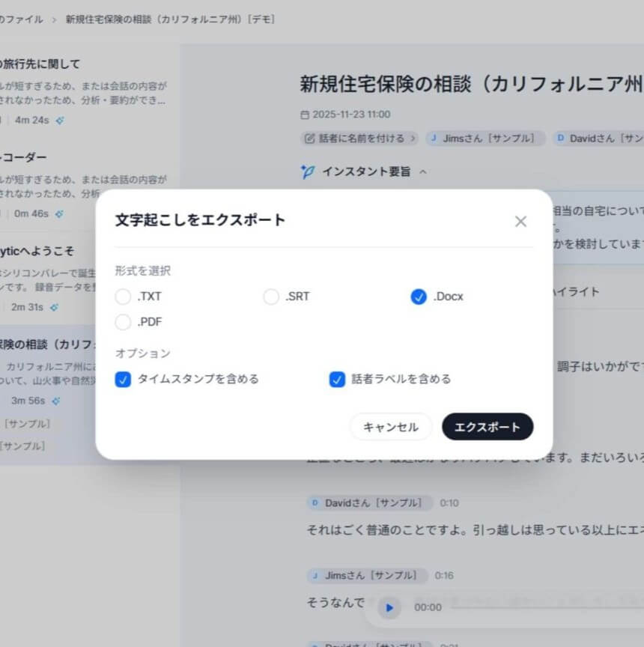Click the calendar icon next to 2025-11-23
The width and height of the screenshot is (644, 647).
(x=305, y=115)
